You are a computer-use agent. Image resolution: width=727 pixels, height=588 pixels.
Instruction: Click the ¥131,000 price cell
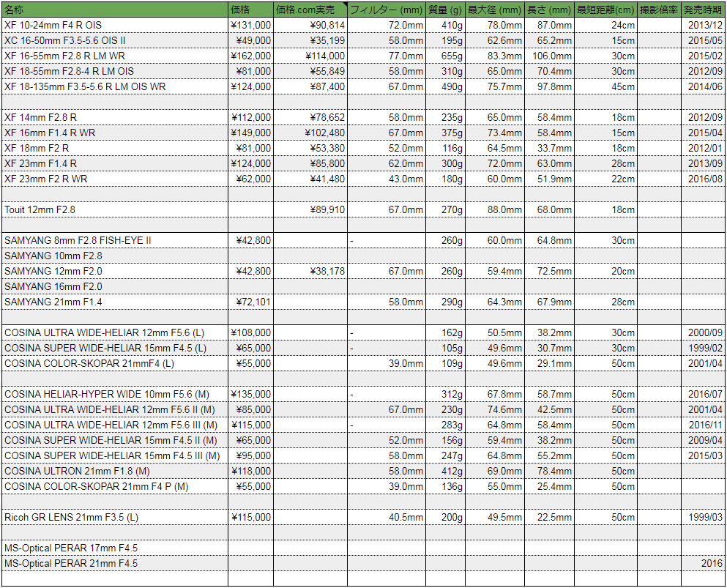click(x=250, y=25)
